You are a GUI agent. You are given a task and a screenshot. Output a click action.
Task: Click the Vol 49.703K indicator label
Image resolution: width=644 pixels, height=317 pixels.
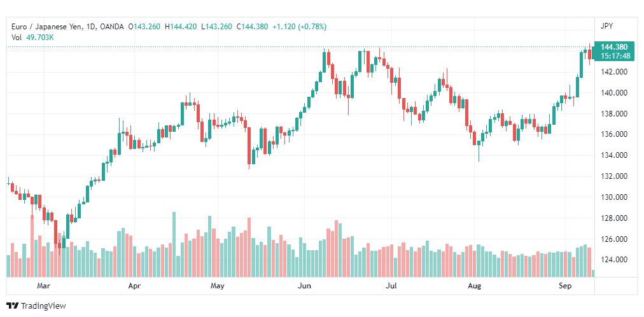click(32, 38)
